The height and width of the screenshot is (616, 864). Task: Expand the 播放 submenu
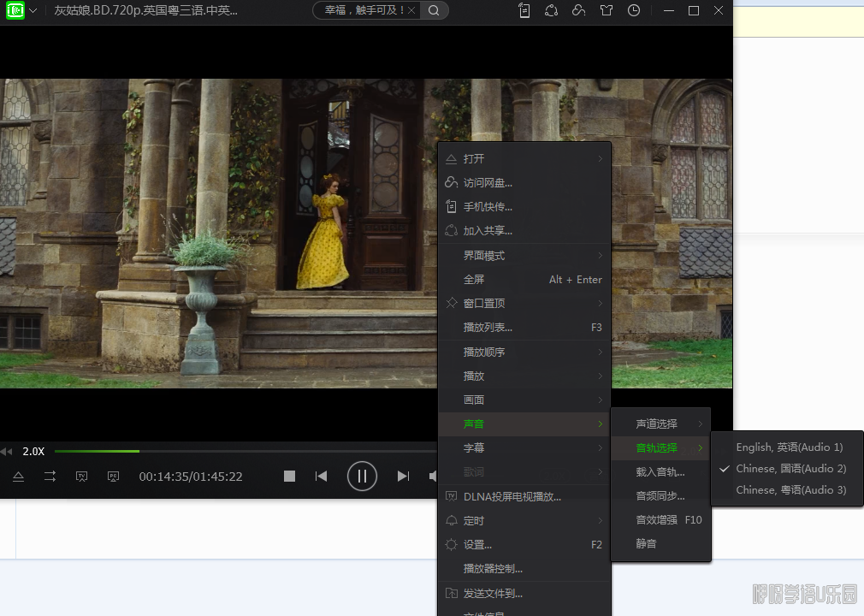coord(524,376)
